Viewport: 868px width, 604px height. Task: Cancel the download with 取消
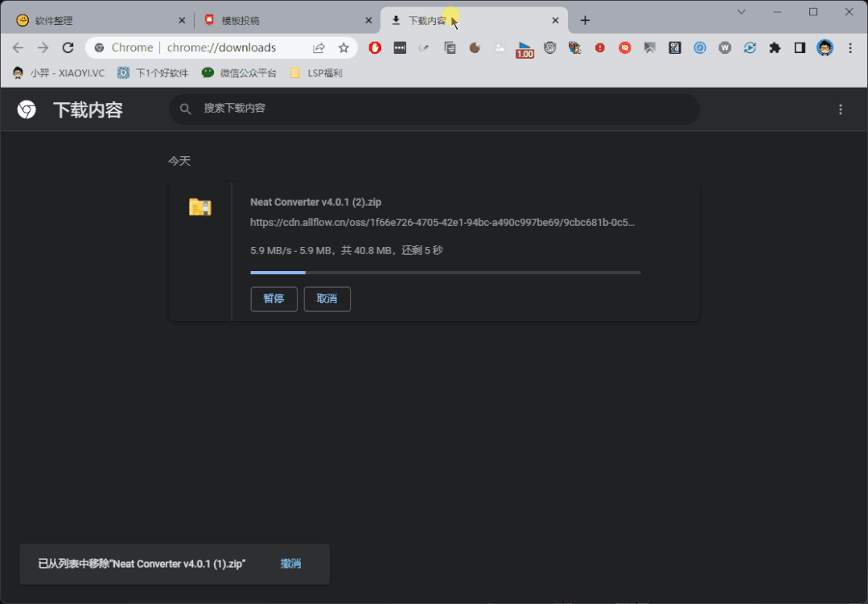[x=327, y=299]
